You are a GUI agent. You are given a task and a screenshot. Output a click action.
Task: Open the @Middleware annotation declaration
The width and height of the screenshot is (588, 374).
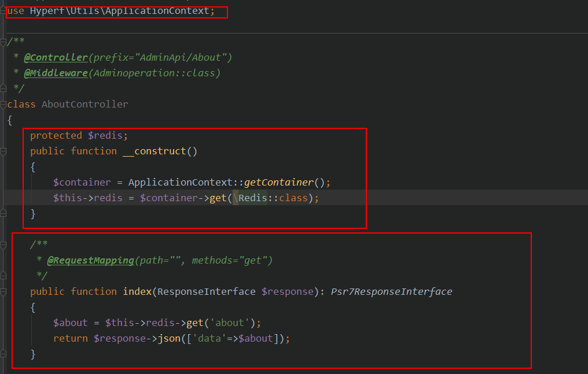(x=56, y=72)
